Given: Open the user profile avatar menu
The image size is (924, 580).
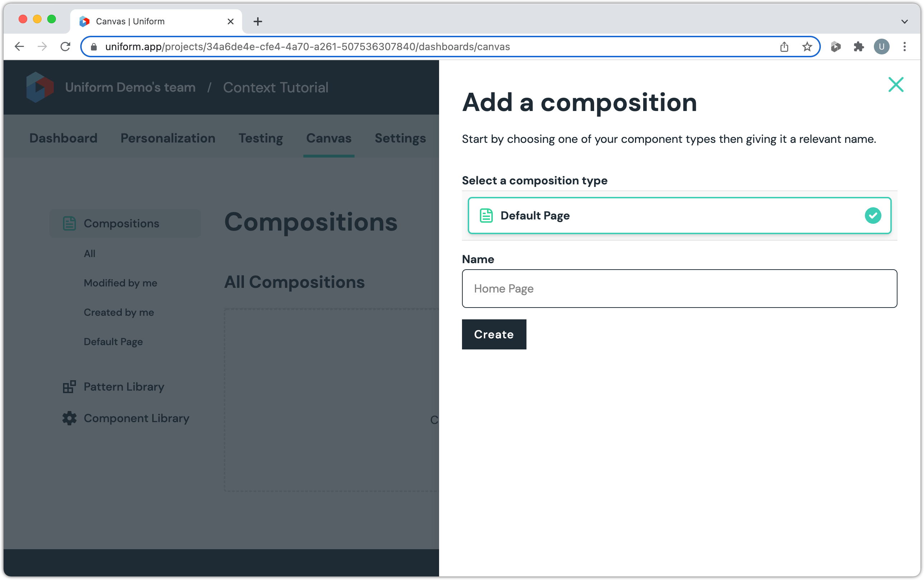Looking at the screenshot, I should [881, 47].
